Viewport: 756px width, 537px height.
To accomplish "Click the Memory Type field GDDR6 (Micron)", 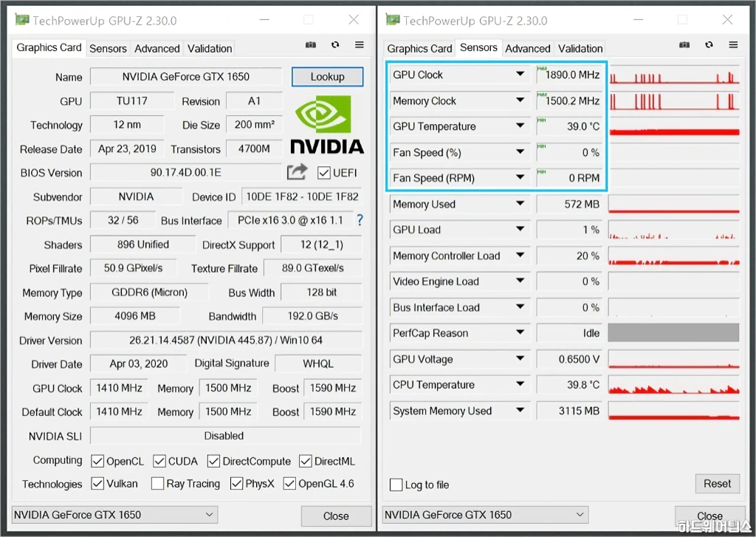I will tap(149, 293).
